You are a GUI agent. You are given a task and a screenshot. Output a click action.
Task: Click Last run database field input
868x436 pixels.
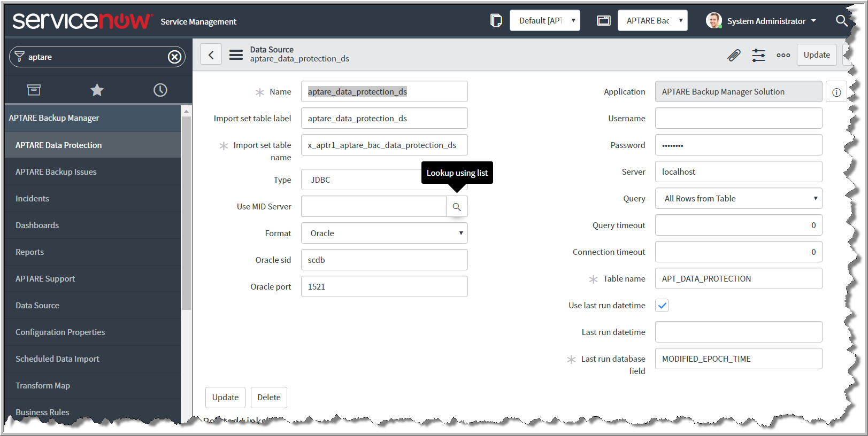coord(739,359)
